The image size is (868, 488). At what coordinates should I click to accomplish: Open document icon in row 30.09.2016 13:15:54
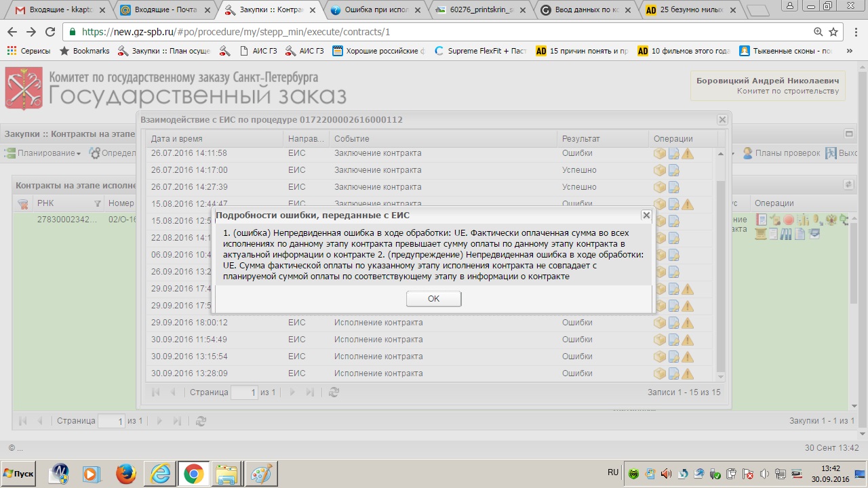673,357
